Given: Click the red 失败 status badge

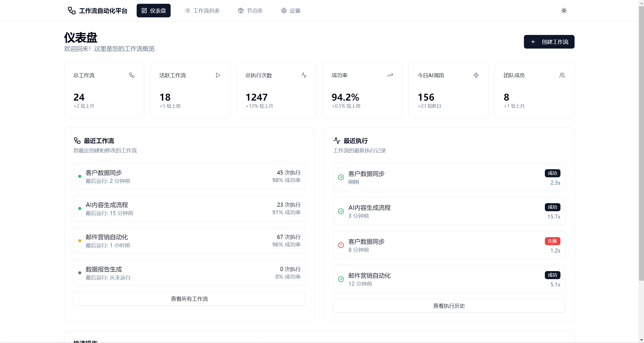Looking at the screenshot, I should [x=552, y=241].
